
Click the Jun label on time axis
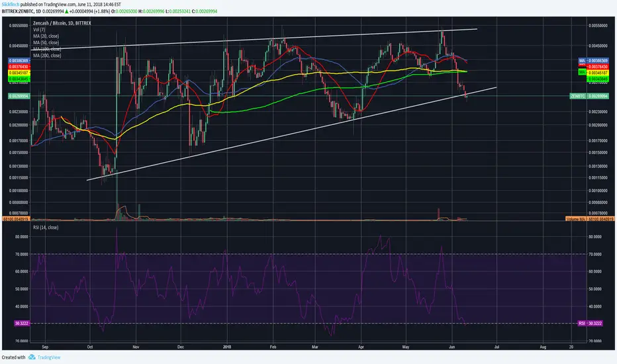point(451,347)
